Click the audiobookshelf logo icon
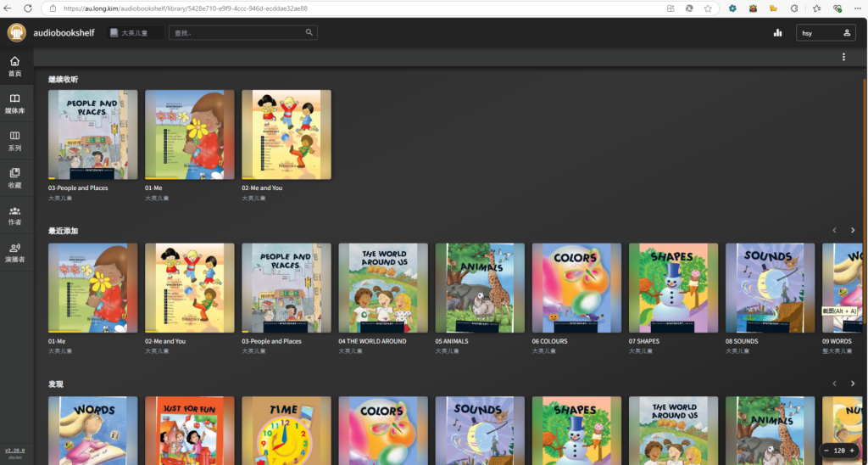 (17, 33)
